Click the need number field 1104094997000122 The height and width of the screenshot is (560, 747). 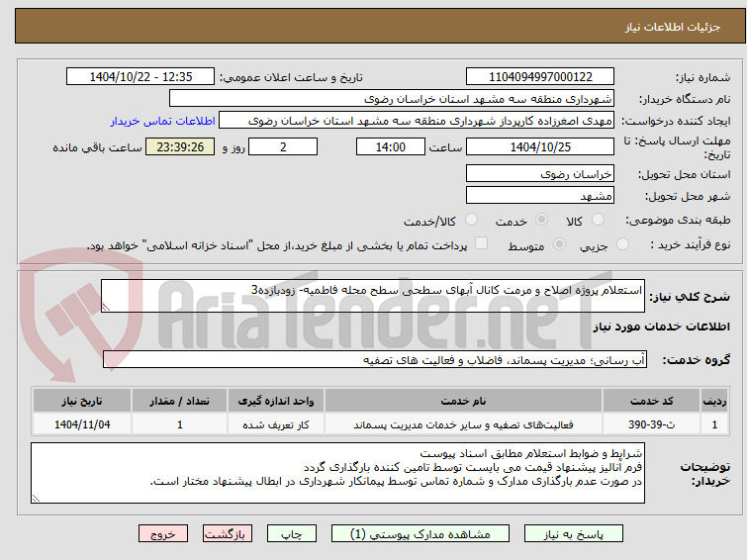tap(540, 77)
